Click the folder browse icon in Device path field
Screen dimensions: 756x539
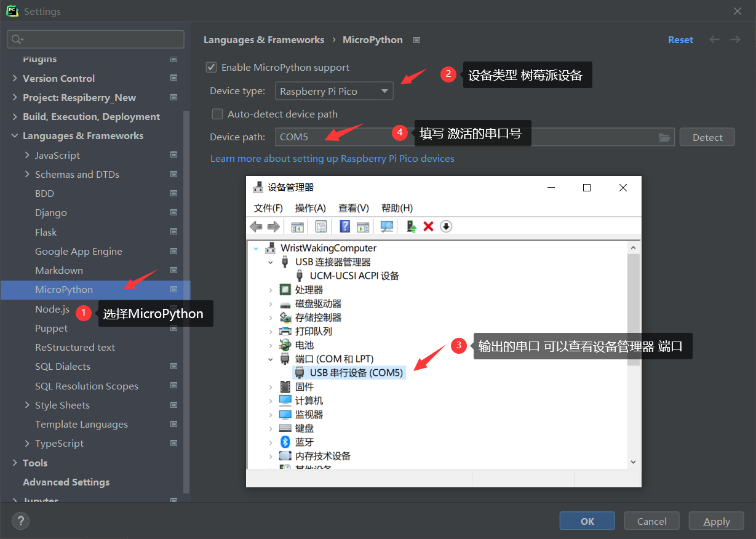[664, 137]
